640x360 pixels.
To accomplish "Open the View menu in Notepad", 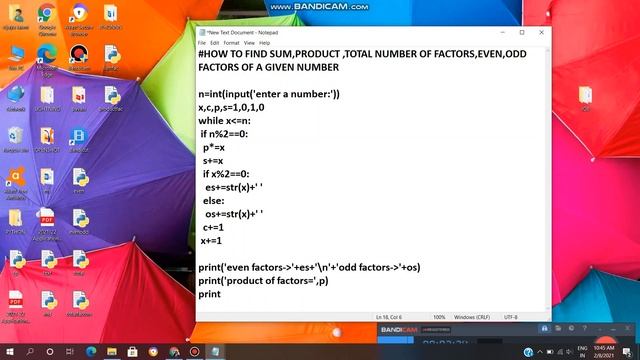I will tap(249, 43).
